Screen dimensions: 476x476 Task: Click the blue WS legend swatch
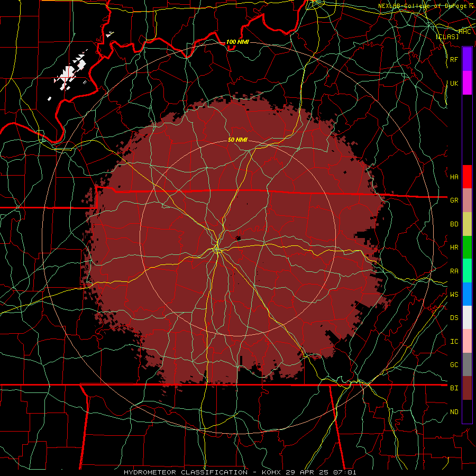point(467,294)
